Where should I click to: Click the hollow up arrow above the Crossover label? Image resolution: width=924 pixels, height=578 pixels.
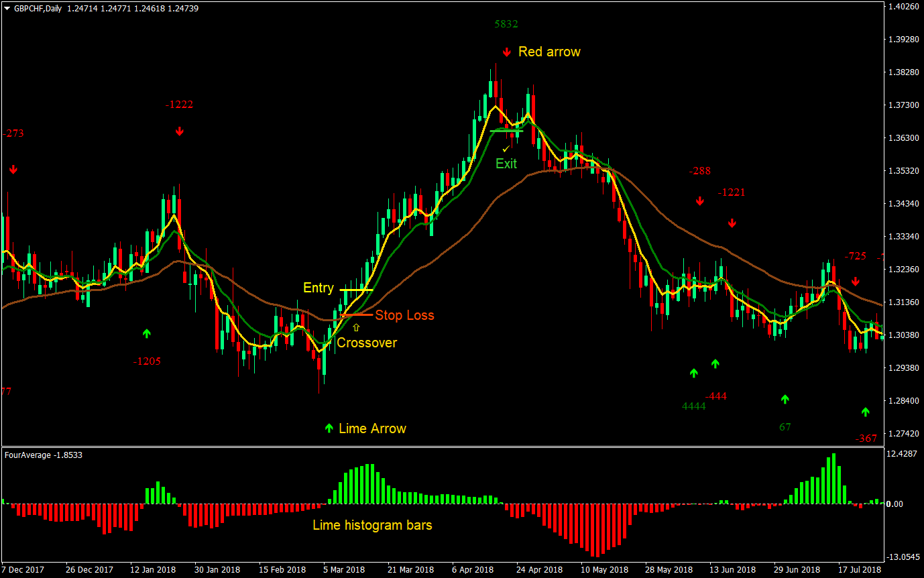[x=356, y=328]
